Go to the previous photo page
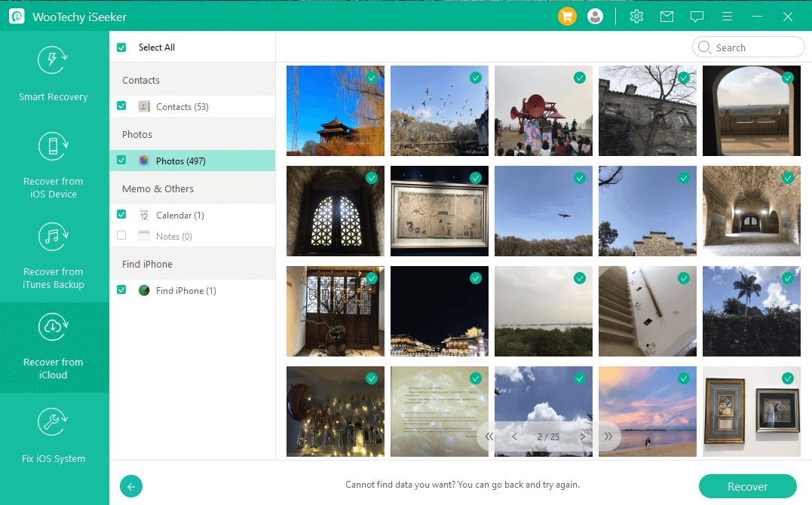 (x=515, y=436)
